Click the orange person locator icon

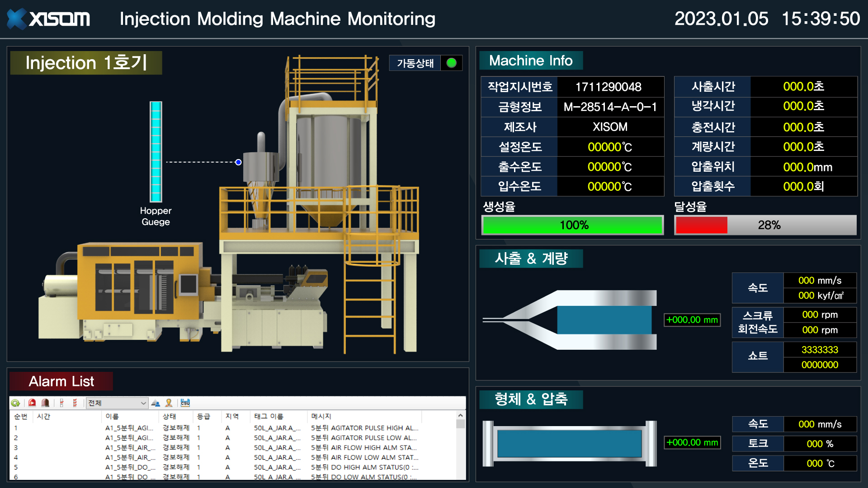[169, 403]
